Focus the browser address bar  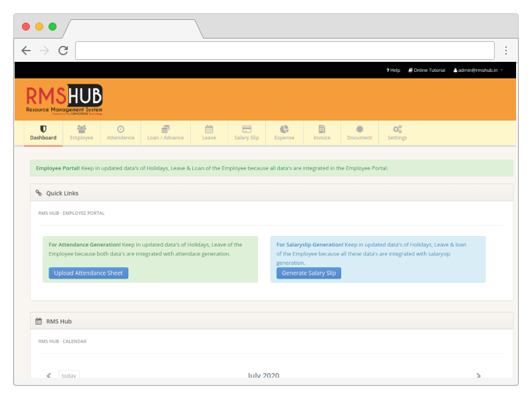point(285,51)
